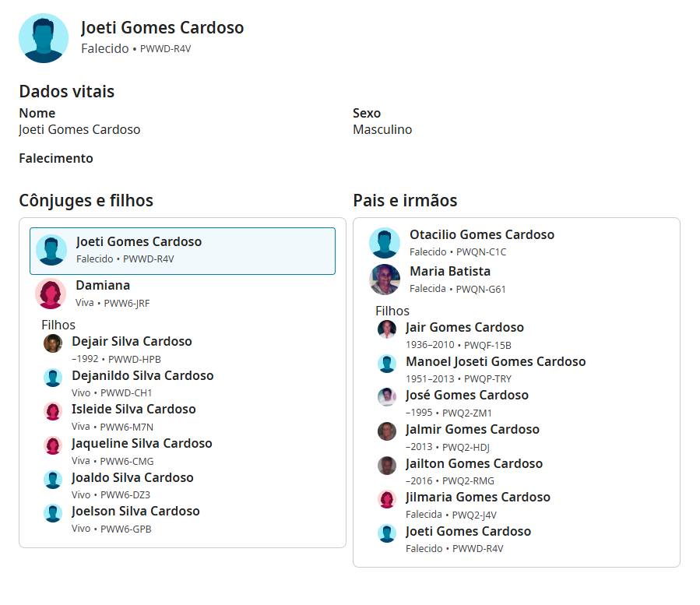700x605 pixels.
Task: Click Dejair Silva Cardoso's photo thumbnail
Action: coord(53,343)
